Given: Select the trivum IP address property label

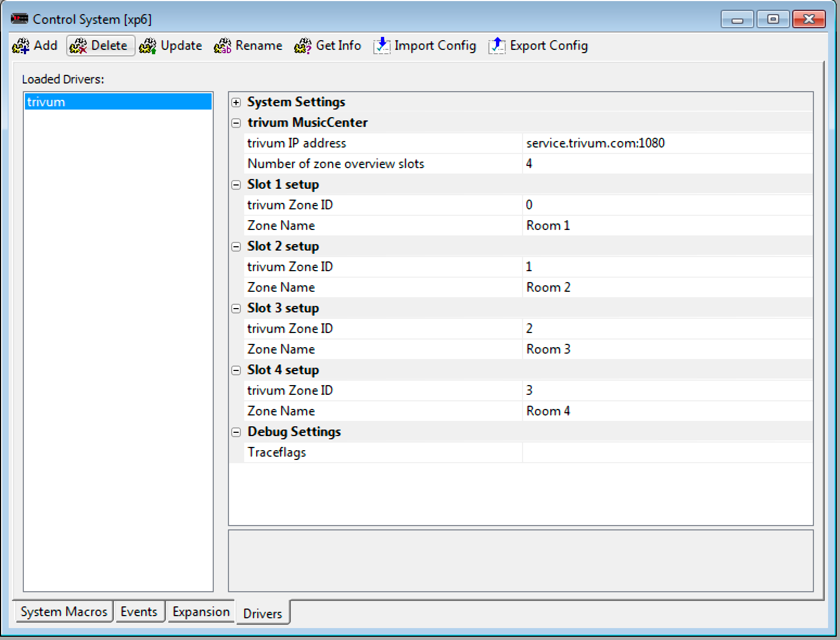Looking at the screenshot, I should coord(297,143).
